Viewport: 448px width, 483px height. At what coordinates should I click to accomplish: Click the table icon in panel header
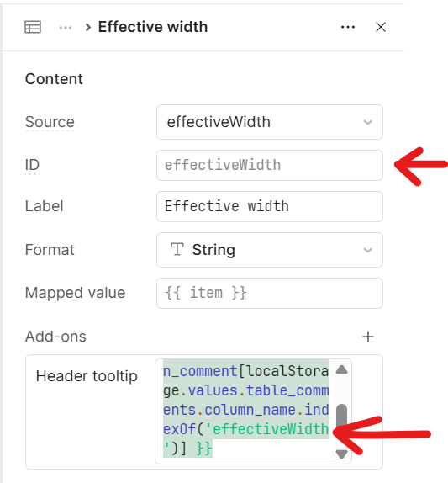[33, 27]
